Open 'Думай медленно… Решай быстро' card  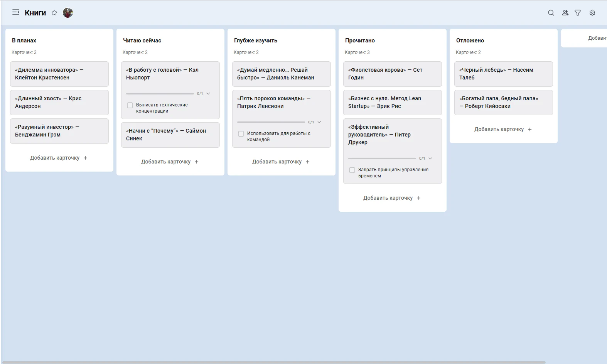(282, 74)
